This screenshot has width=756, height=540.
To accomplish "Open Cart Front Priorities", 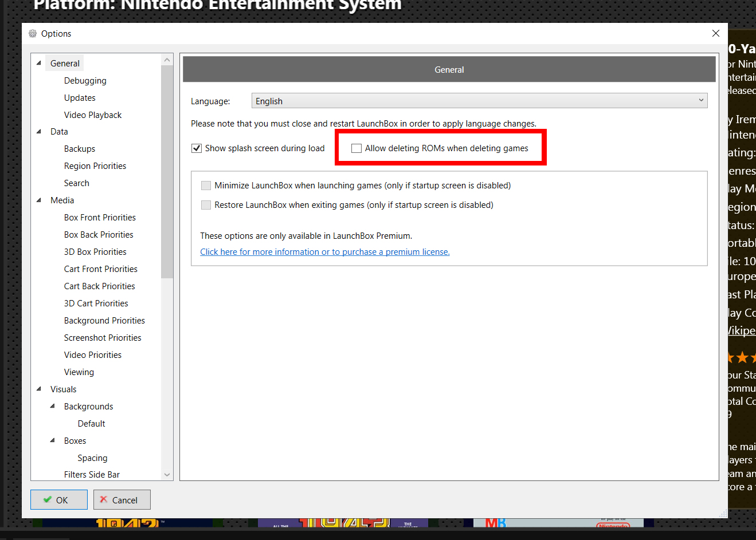I will [101, 269].
